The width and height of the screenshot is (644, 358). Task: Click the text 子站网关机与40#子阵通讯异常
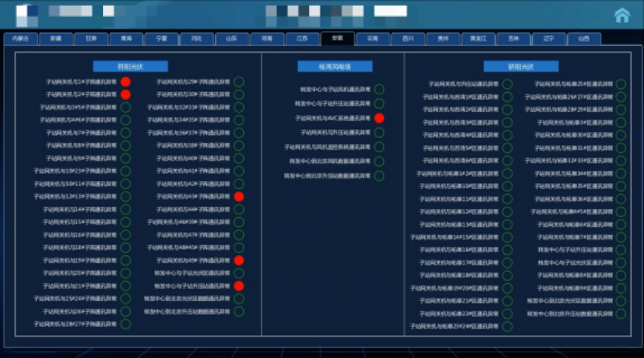[193, 158]
